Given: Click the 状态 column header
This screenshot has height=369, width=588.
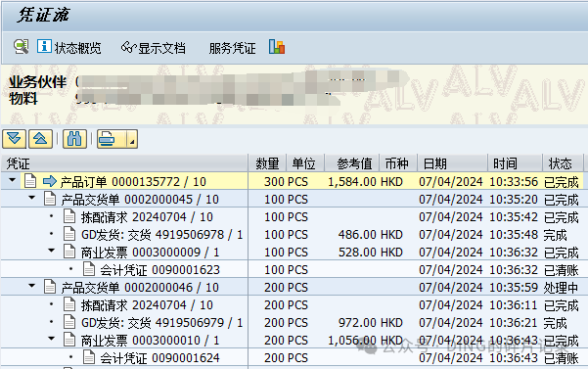Looking at the screenshot, I should coord(563,163).
